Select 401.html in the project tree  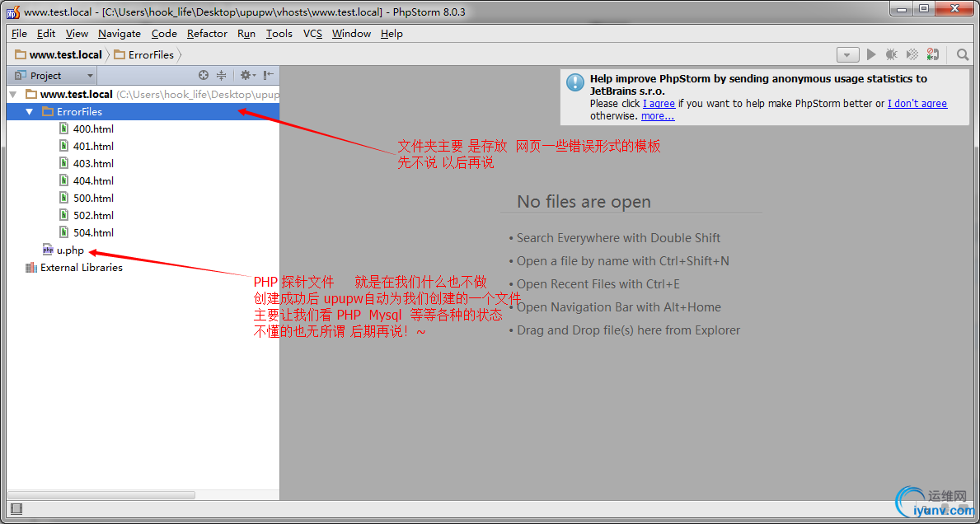[x=93, y=146]
